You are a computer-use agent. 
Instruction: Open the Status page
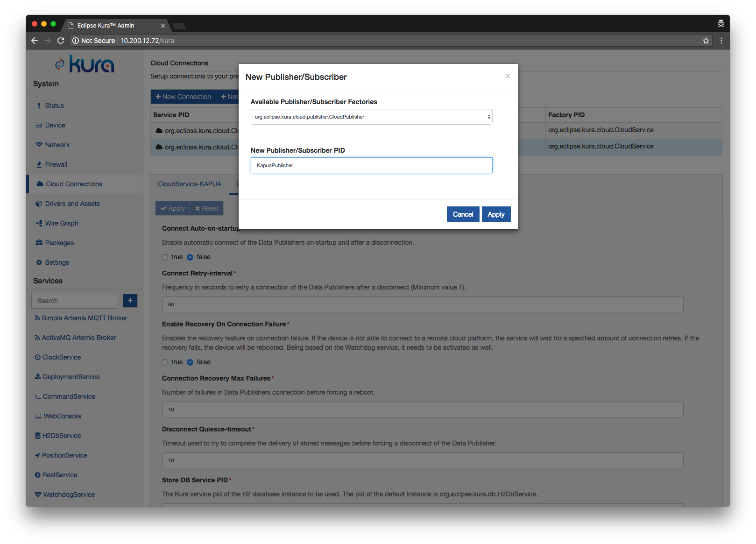(x=54, y=106)
